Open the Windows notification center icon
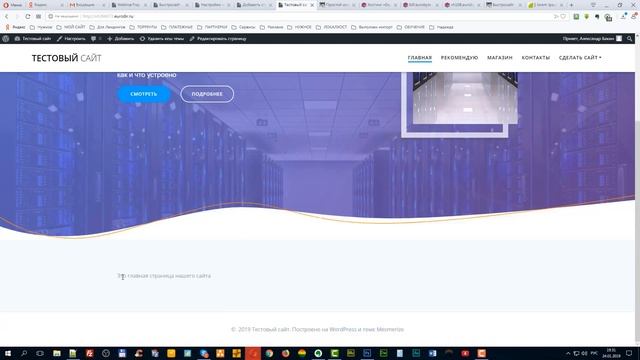This screenshot has width=640, height=360. 629,353
